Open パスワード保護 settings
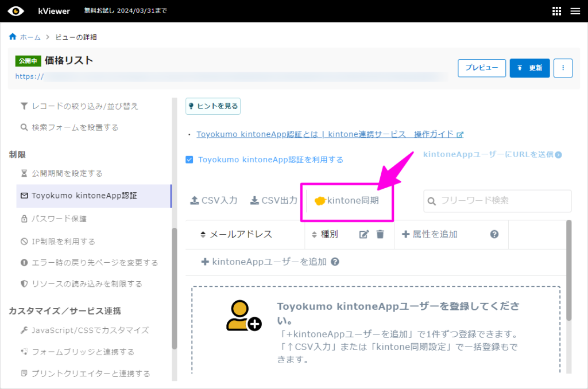 (53, 219)
